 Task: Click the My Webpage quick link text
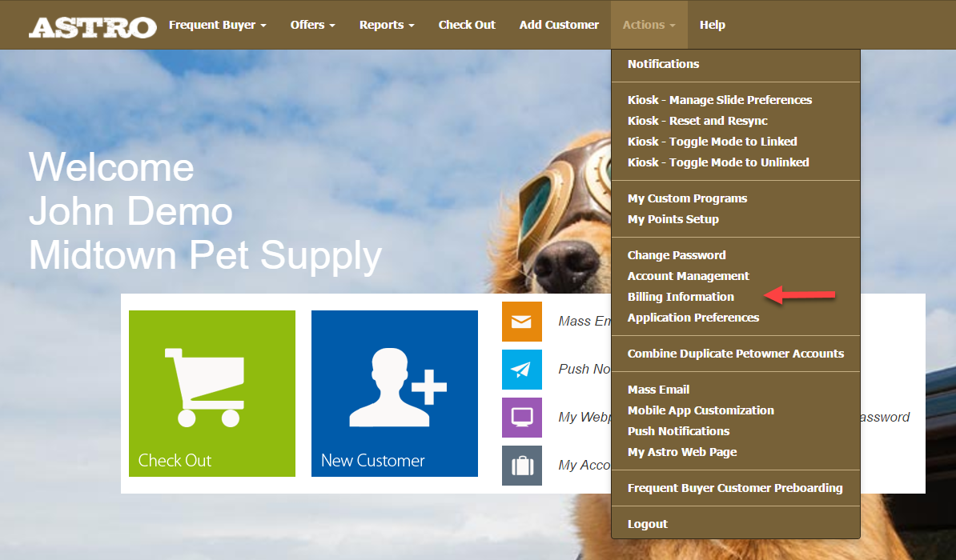coord(584,418)
